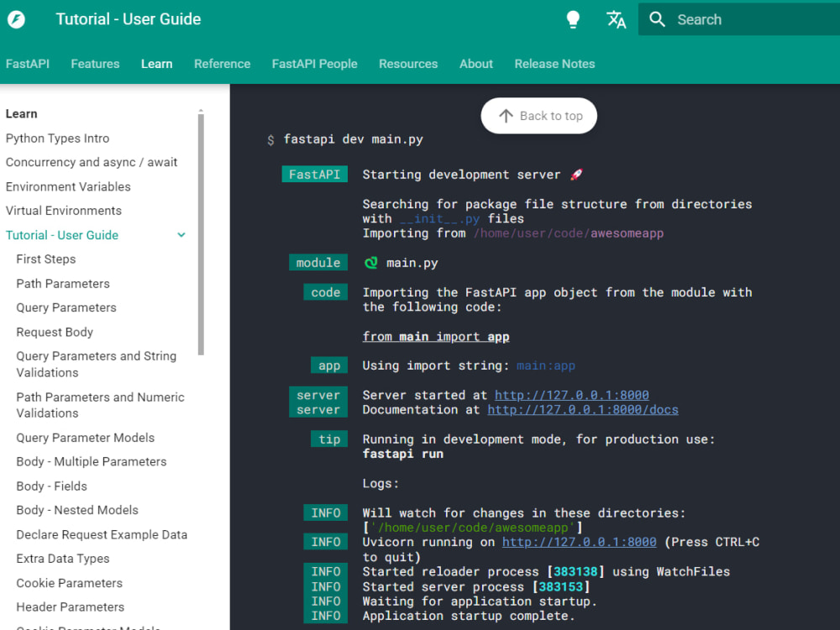Viewport: 840px width, 630px height.
Task: Click the Tutorial - User Guide page title
Action: 129,19
